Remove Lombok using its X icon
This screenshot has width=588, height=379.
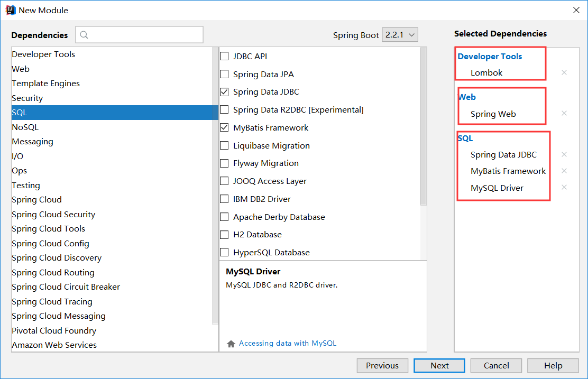[x=564, y=72]
